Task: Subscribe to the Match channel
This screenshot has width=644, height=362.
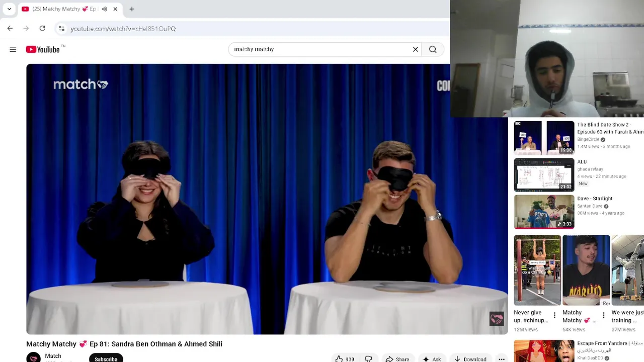Action: tap(106, 358)
